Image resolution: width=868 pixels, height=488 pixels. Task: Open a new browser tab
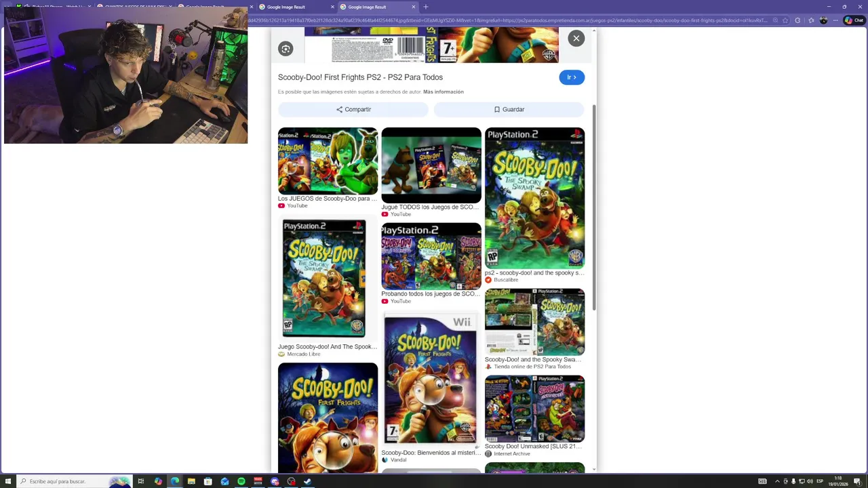pos(426,7)
